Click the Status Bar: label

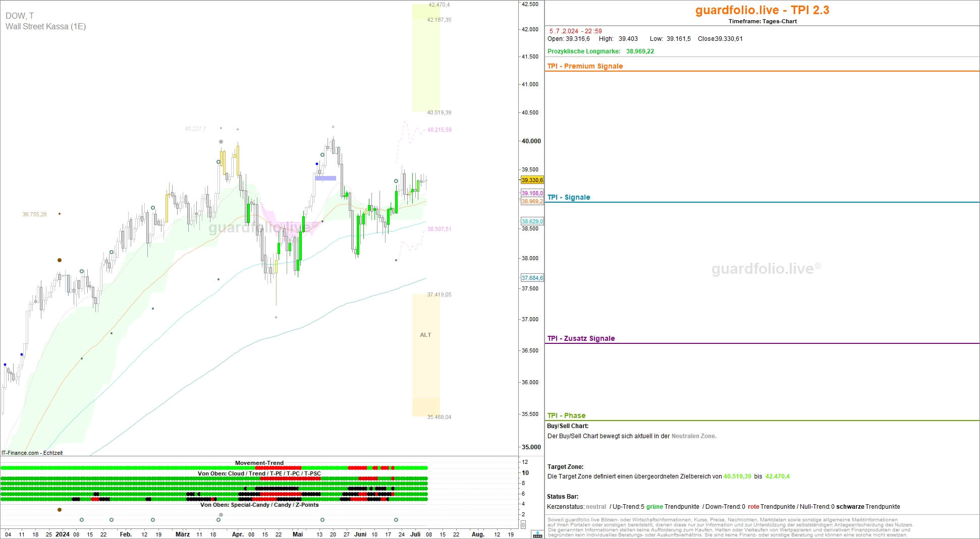(563, 497)
